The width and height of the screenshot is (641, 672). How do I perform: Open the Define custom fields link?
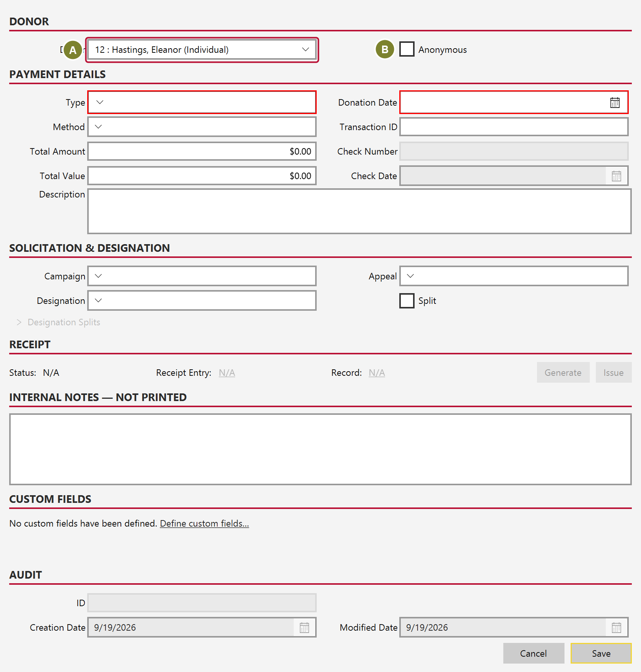point(204,524)
